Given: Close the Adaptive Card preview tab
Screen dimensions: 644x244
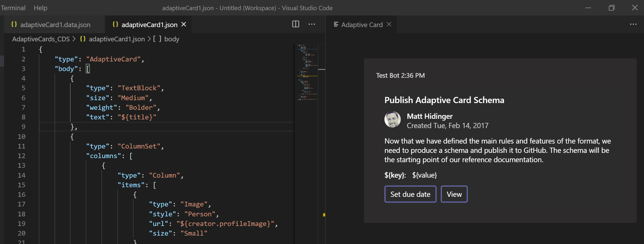Looking at the screenshot, I should click(x=389, y=24).
